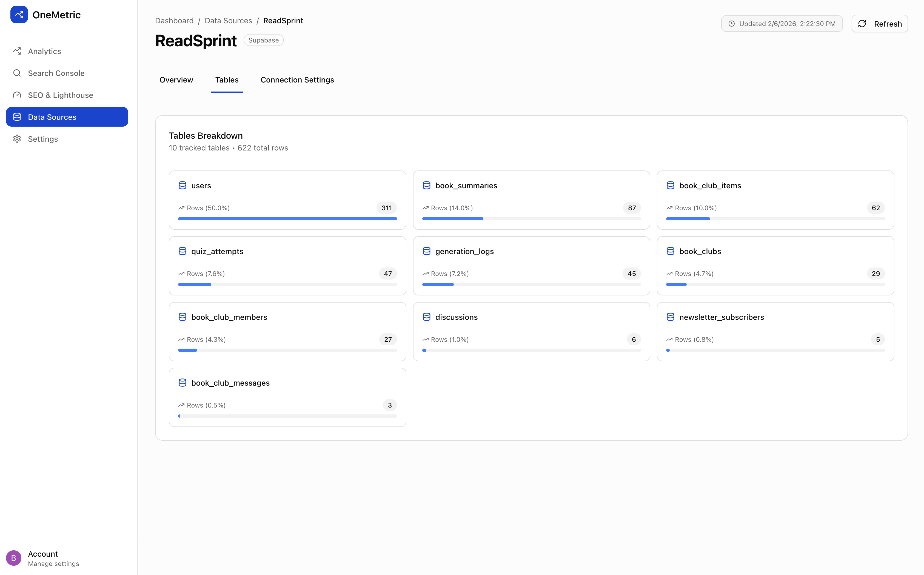Viewport: 924px width, 575px height.
Task: Open Connection Settings tab
Action: pos(297,80)
